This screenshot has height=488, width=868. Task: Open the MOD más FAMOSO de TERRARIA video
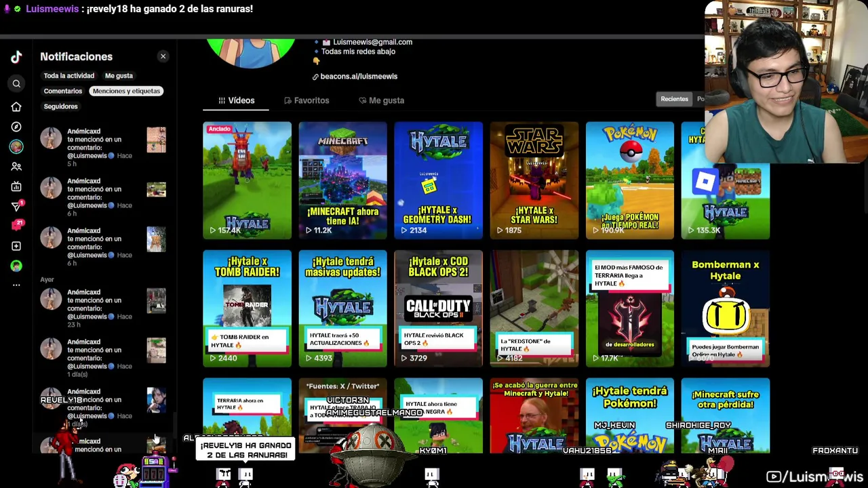pos(630,308)
